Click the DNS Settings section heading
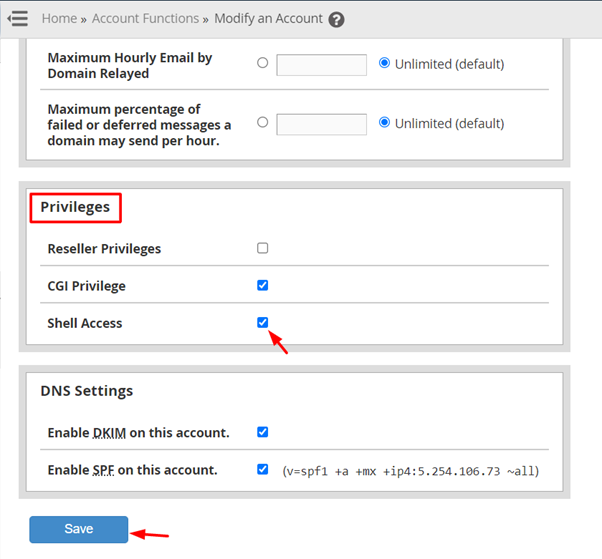The width and height of the screenshot is (602, 559). click(x=86, y=391)
